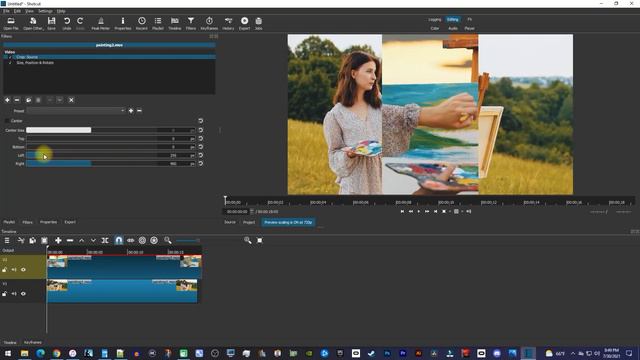Add a filter with the plus button
Image resolution: width=640 pixels, height=360 pixels.
point(7,100)
